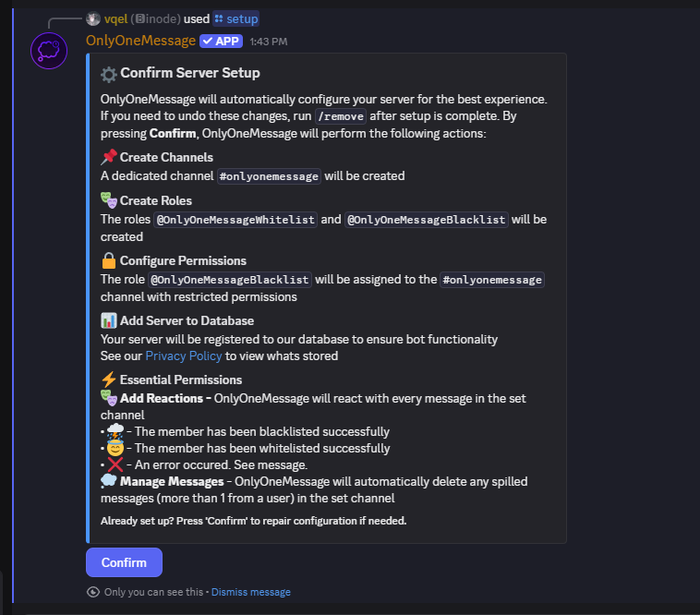Click the lock icon beside Configure Permissions
Viewport: 700px width, 615px height.
coord(108,260)
